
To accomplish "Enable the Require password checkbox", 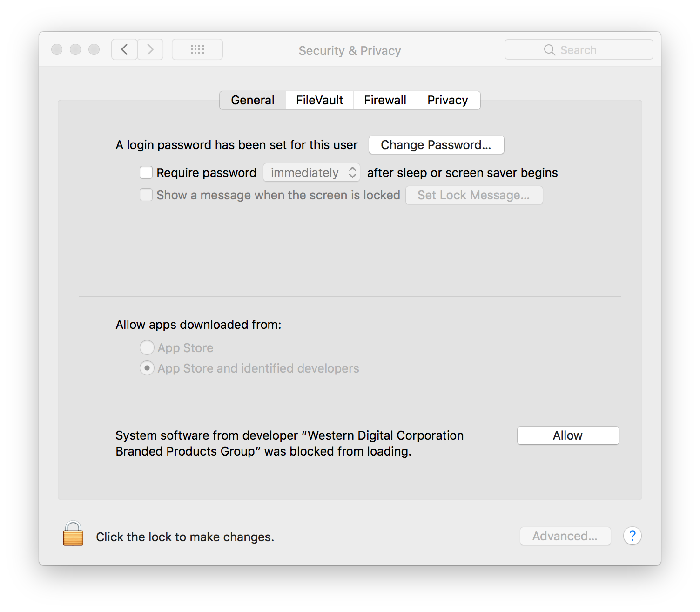I will tap(146, 173).
